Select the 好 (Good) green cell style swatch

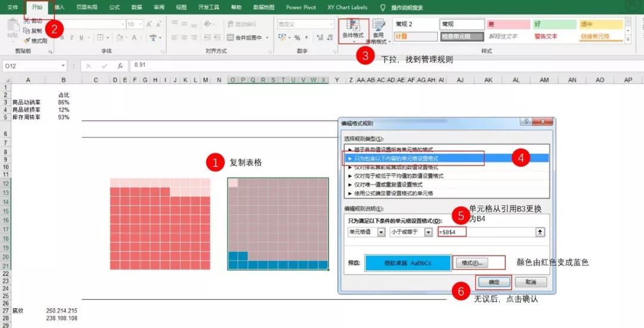(x=553, y=24)
